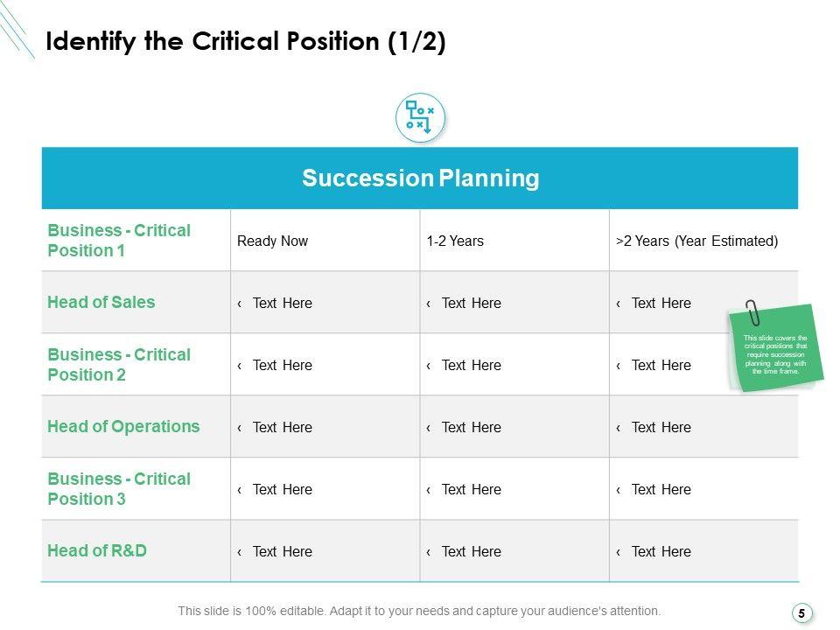Click the Business - Critical Position 3 label
This screenshot has height=630, width=840.
coord(119,489)
